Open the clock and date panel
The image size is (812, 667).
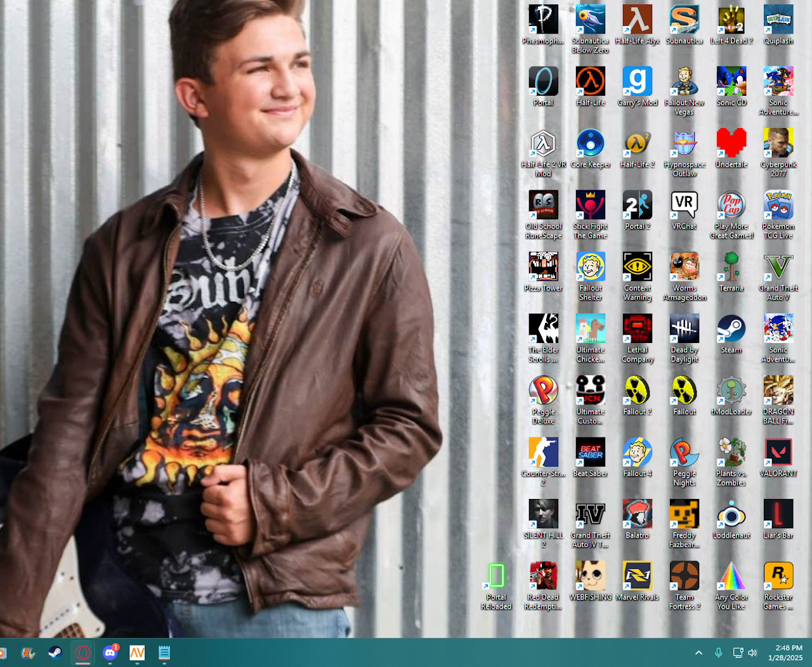click(785, 653)
